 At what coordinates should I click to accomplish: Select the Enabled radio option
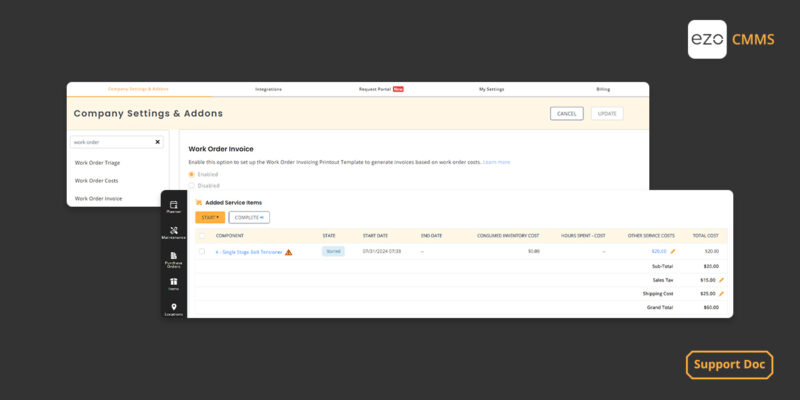pyautogui.click(x=192, y=174)
